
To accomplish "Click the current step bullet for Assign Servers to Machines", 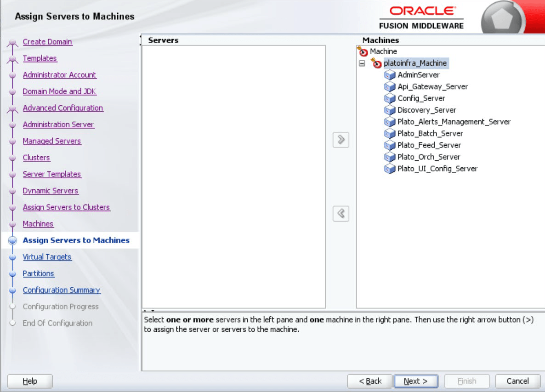I will [12, 240].
